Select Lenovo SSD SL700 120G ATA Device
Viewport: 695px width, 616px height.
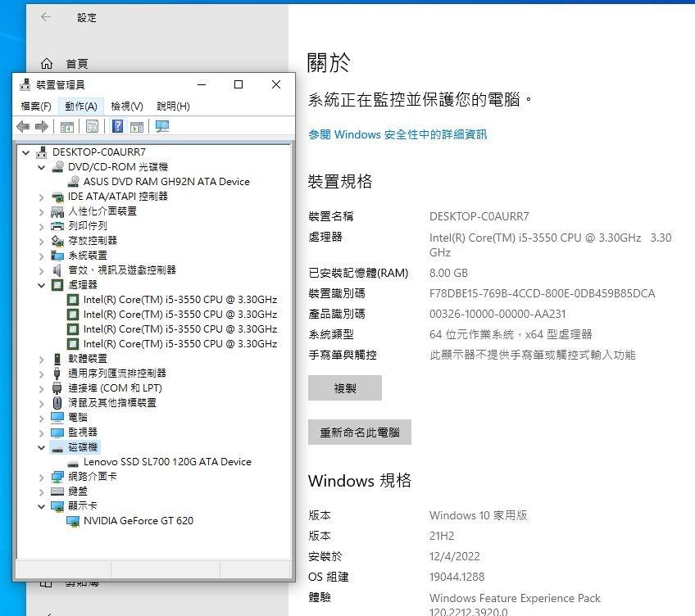[167, 462]
